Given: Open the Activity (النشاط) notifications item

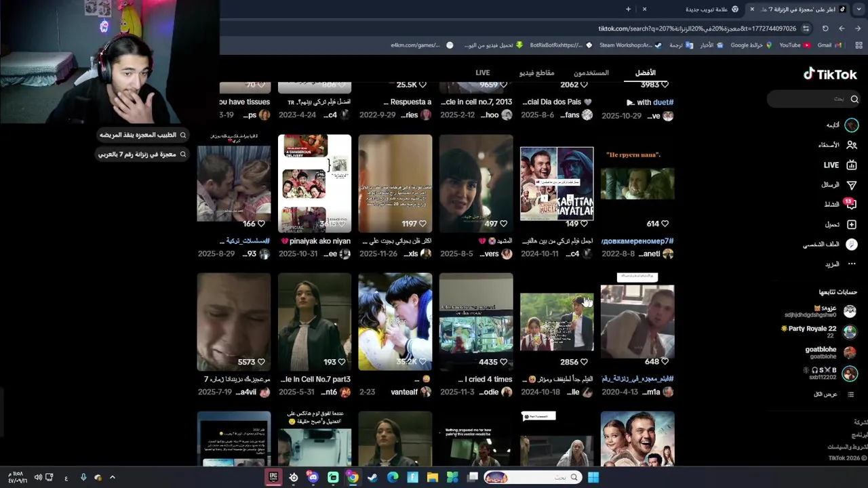Looking at the screenshot, I should [x=840, y=204].
